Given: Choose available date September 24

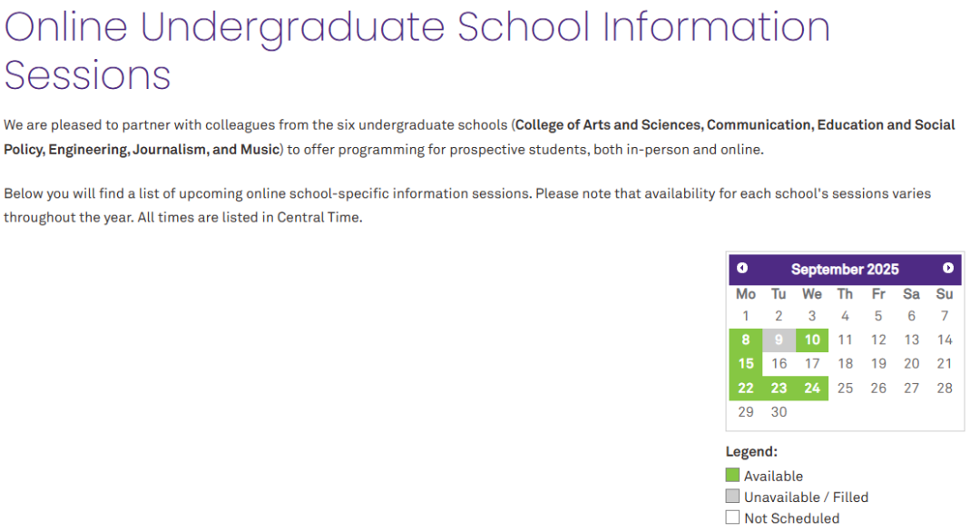Looking at the screenshot, I should click(x=812, y=389).
